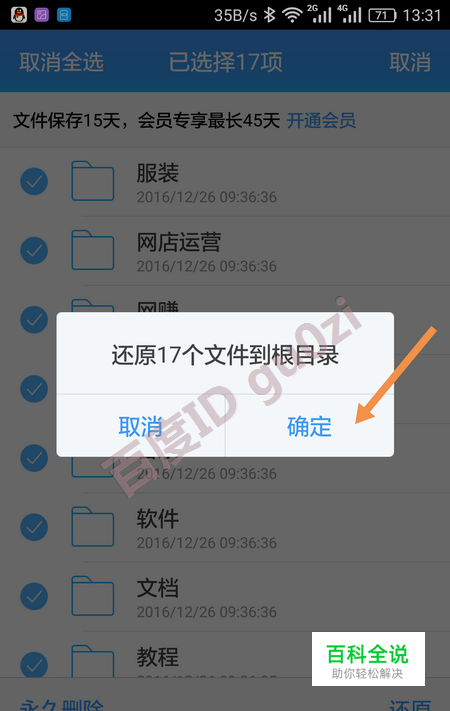Image resolution: width=450 pixels, height=711 pixels.
Task: Uncheck the 软件 folder checkbox
Action: click(x=34, y=527)
